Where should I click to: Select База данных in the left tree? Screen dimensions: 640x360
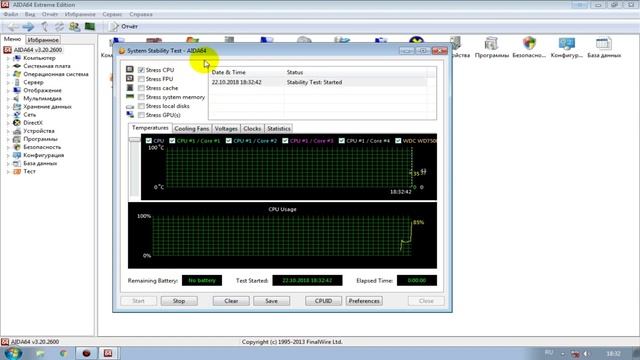coord(40,163)
